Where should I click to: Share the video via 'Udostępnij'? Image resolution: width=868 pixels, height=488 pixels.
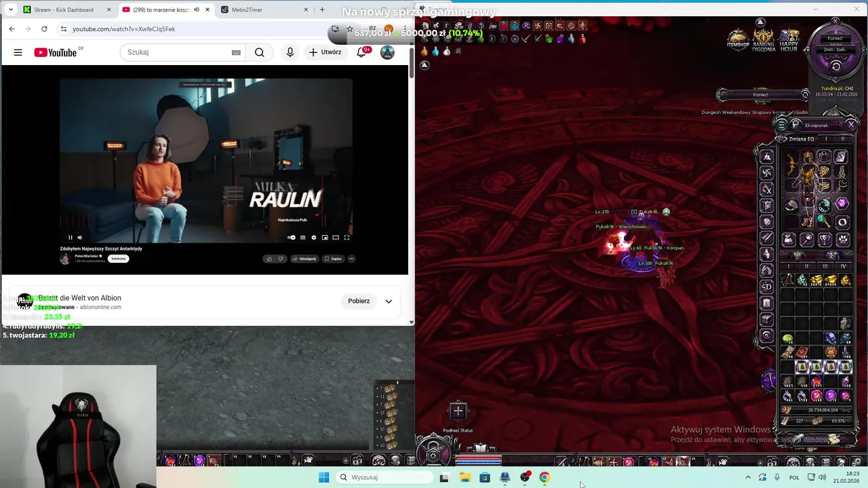304,258
